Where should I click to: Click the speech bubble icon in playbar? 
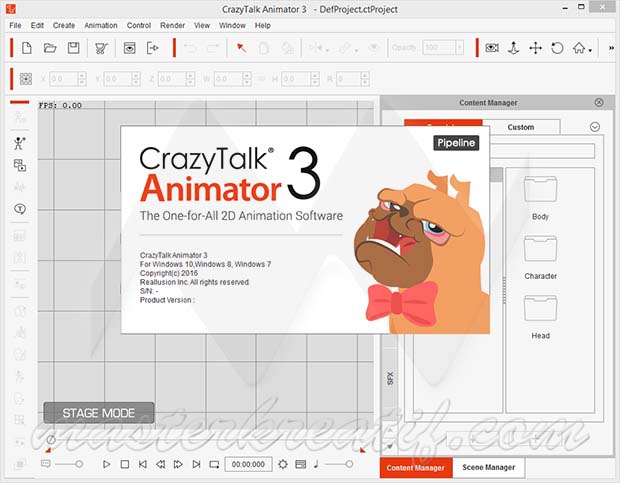coord(46,464)
